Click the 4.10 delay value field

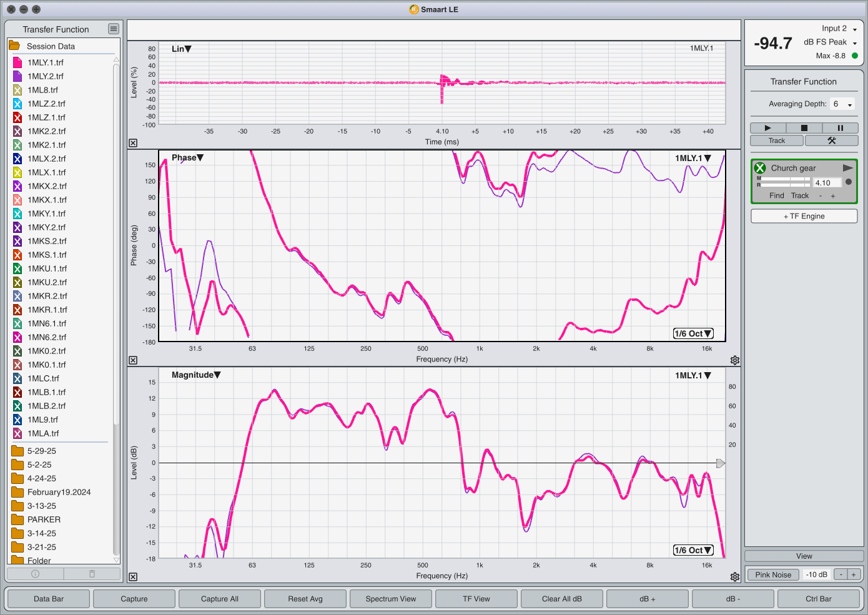coord(827,183)
